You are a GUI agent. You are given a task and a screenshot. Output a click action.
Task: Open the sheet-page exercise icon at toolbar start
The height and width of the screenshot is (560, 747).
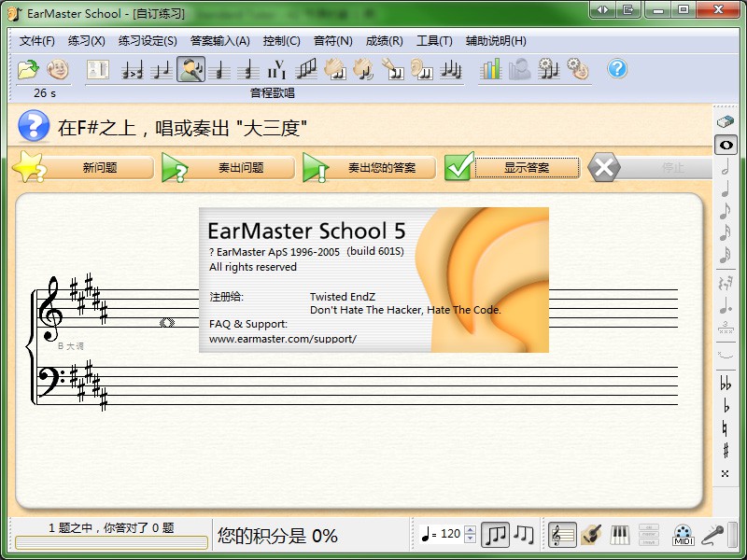[98, 69]
